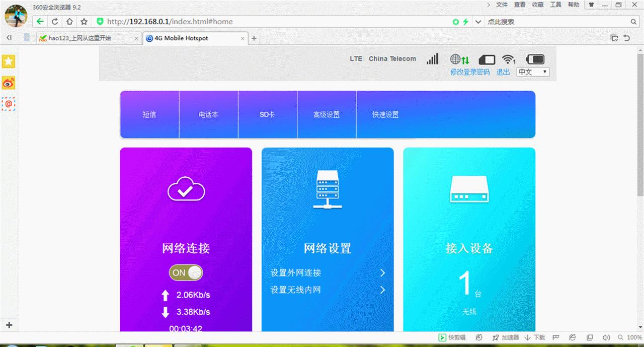Open the 工具 menu

click(555, 5)
